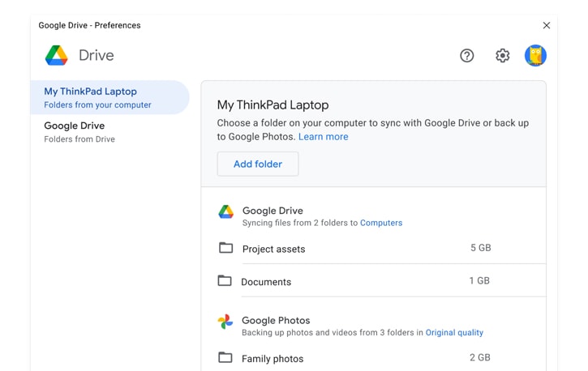Open the Learn more link

coord(324,137)
